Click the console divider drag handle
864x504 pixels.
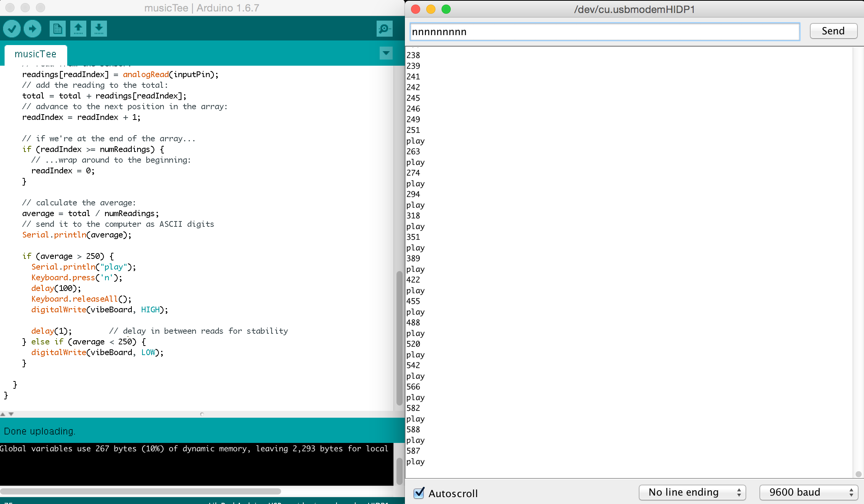202,414
